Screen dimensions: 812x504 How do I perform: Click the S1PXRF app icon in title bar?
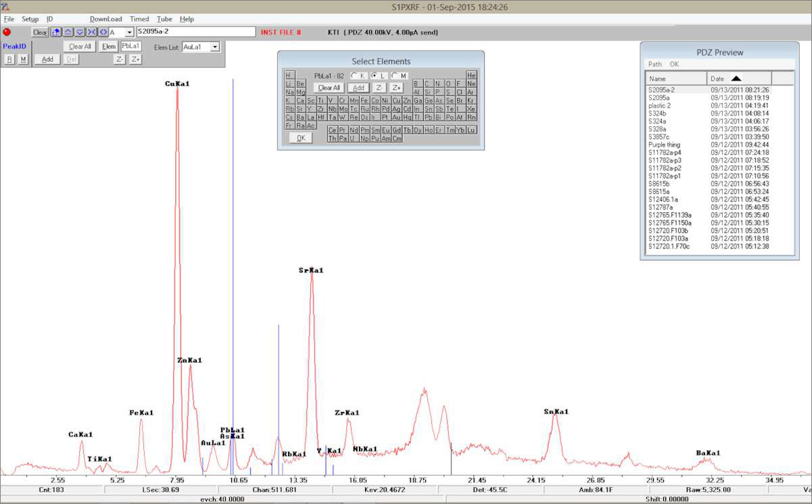click(x=6, y=7)
